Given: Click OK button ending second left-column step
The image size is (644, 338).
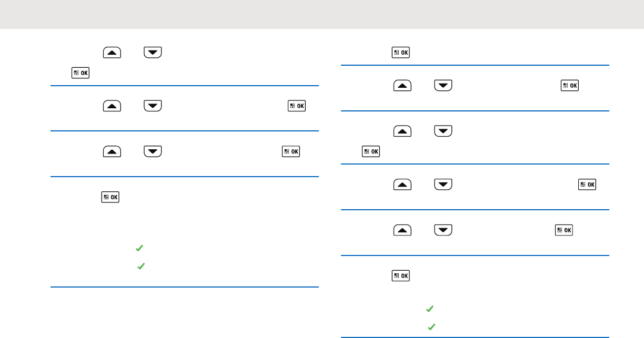Looking at the screenshot, I should point(297,106).
